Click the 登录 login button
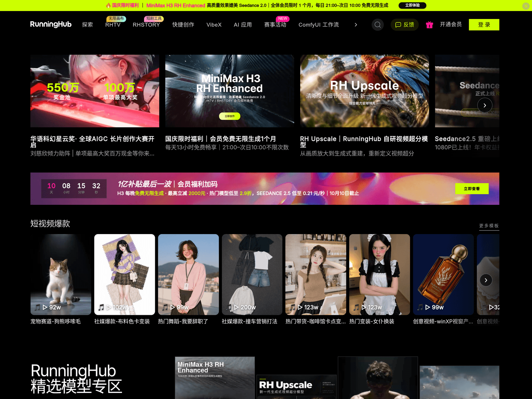This screenshot has height=399, width=532. point(484,25)
